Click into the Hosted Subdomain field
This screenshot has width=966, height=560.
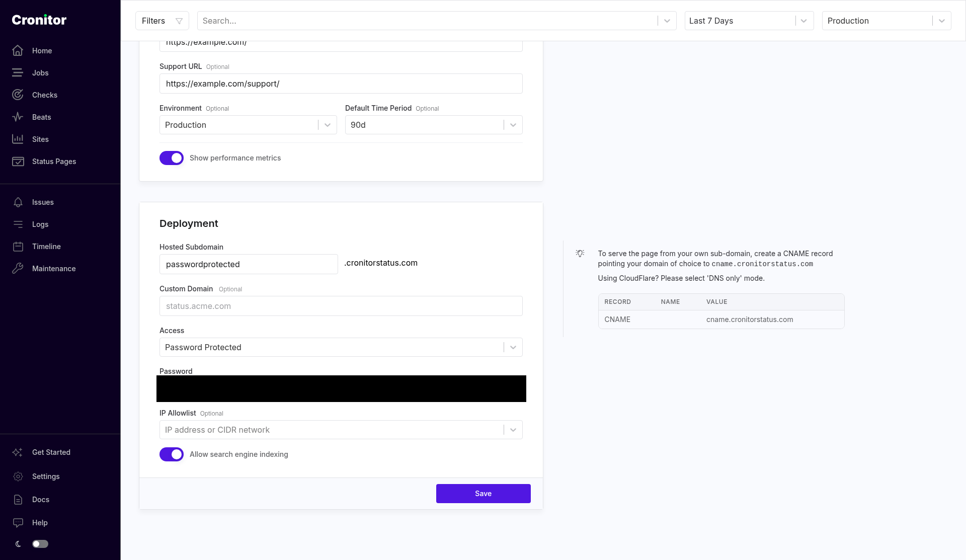click(x=249, y=264)
